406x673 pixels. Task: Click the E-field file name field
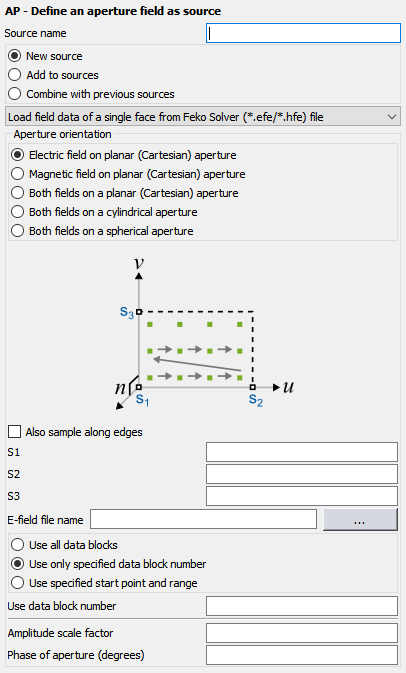pyautogui.click(x=203, y=519)
